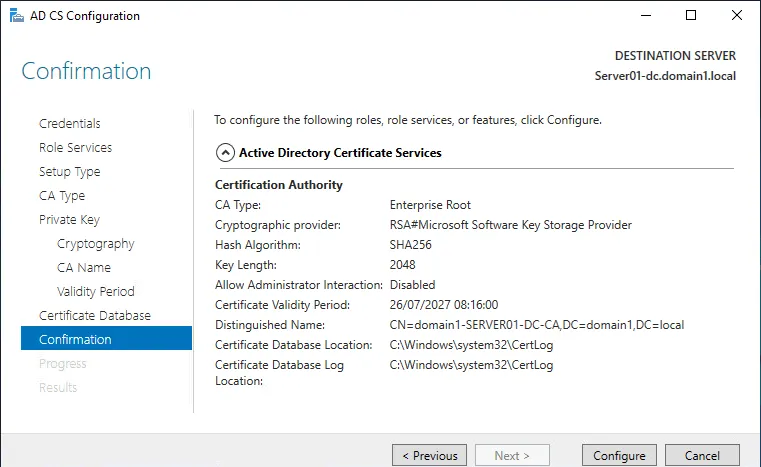Open the CA Type step
The height and width of the screenshot is (467, 761).
tap(62, 196)
